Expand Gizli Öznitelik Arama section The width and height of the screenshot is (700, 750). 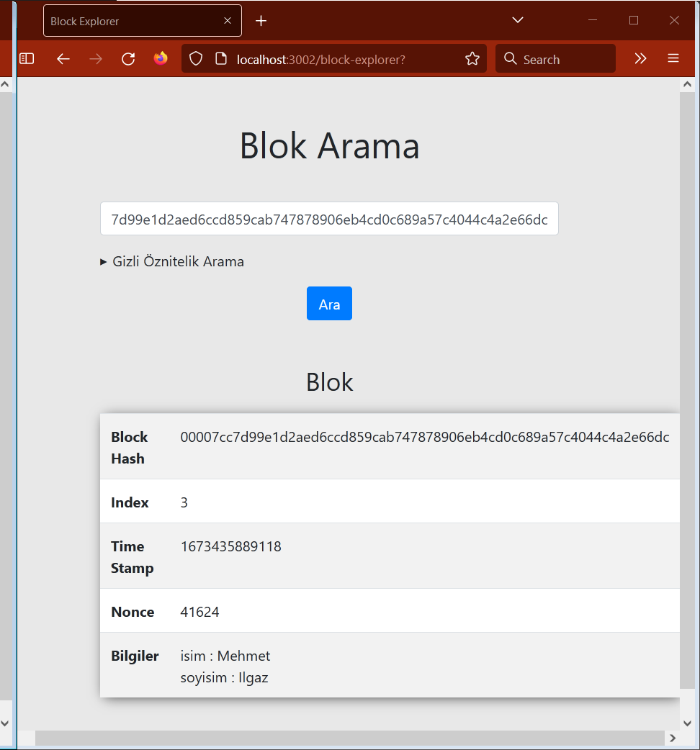pyautogui.click(x=178, y=261)
